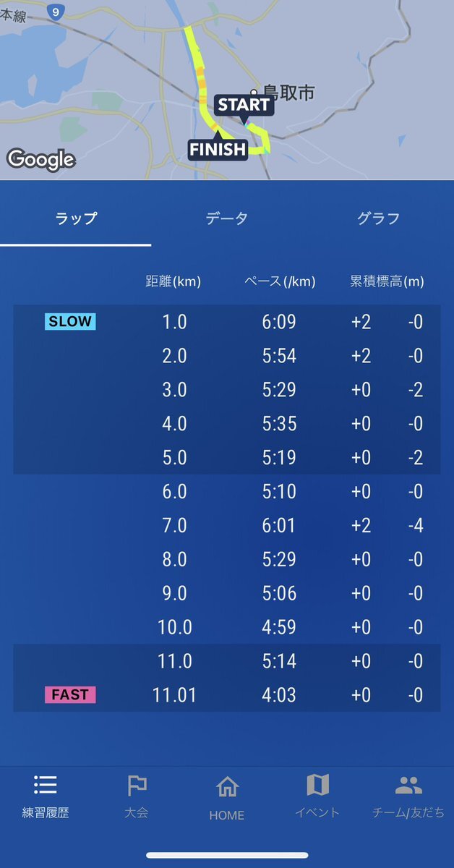Tap the FINISH marker on map
Viewport: 454px width, 868px height.
[218, 150]
